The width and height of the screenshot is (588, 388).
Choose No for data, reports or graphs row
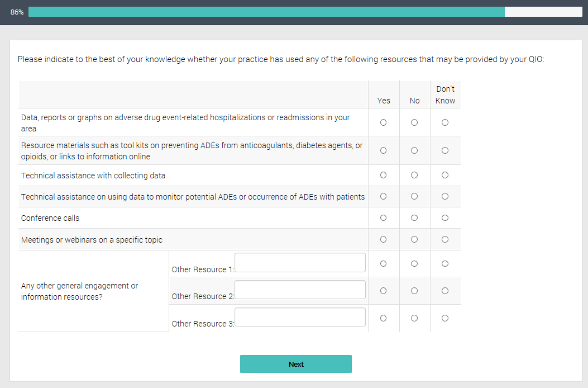click(414, 122)
